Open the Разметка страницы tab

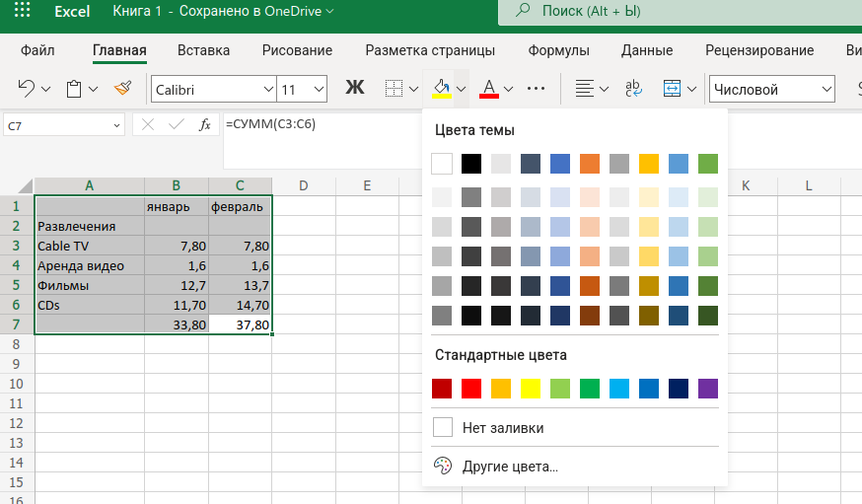(x=430, y=50)
